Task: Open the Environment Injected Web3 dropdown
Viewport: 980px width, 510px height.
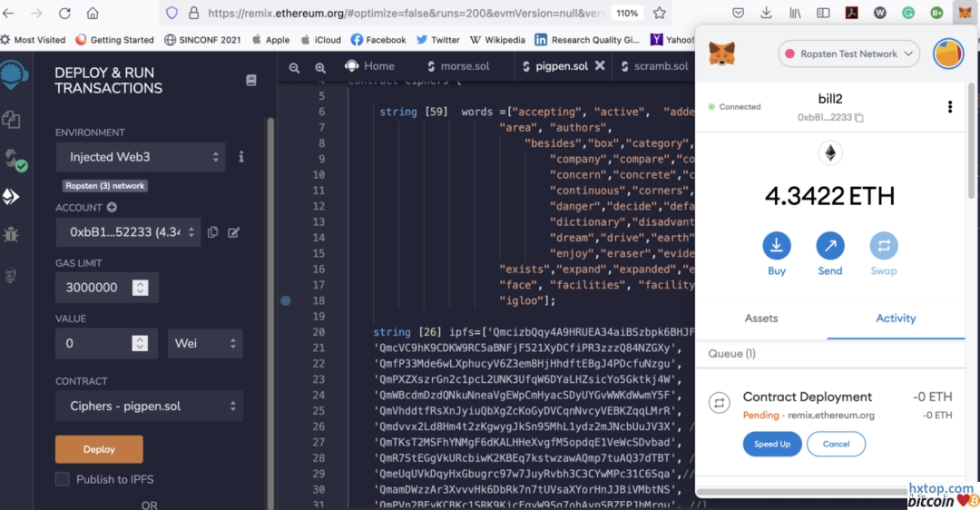Action: pos(141,157)
